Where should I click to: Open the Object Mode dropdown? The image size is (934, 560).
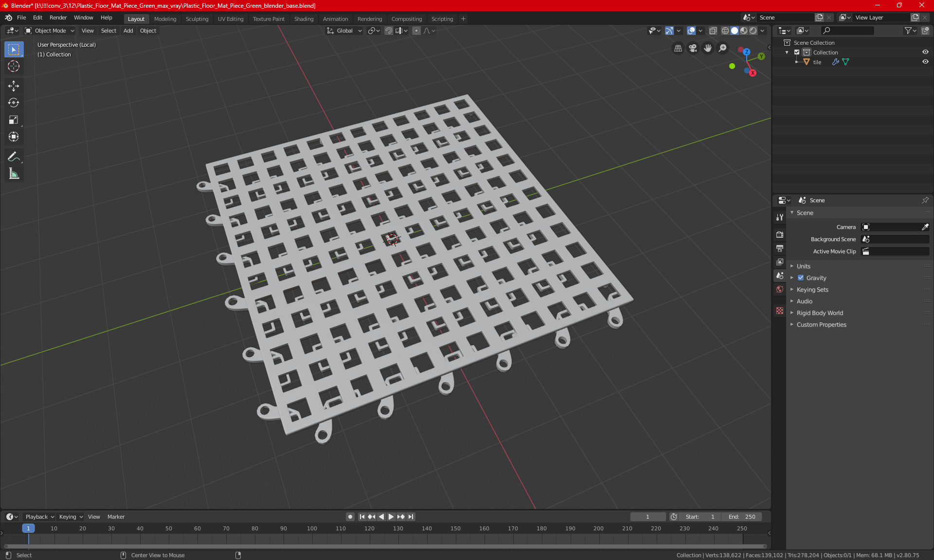50,31
